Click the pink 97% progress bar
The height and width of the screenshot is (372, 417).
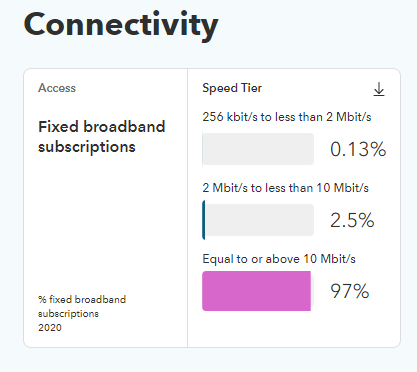tap(258, 291)
